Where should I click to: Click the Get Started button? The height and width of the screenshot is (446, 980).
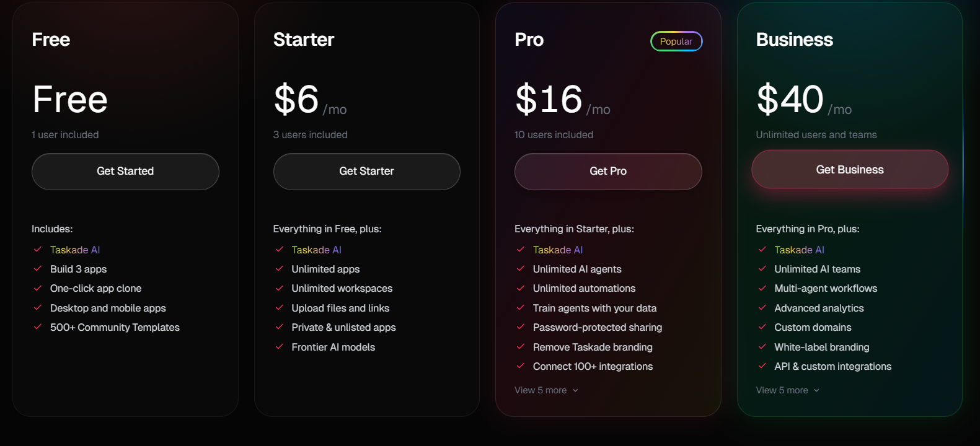pos(125,172)
